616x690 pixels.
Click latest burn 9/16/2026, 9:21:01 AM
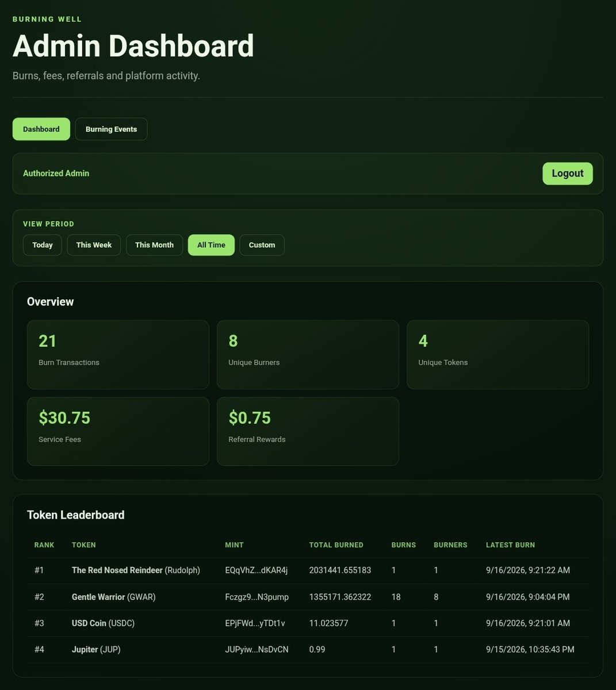click(x=528, y=623)
